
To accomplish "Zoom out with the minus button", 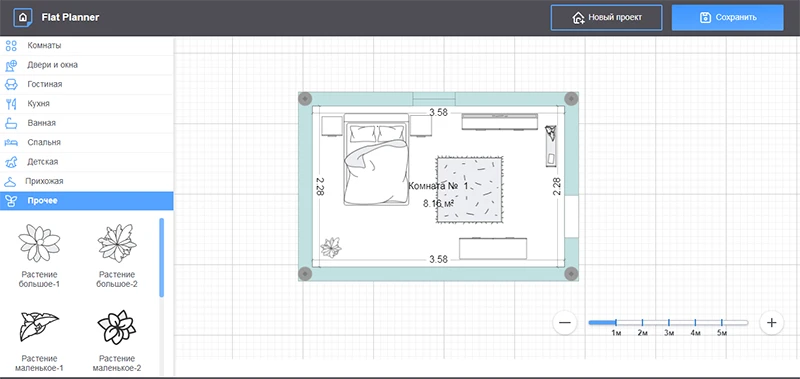I will tap(565, 322).
